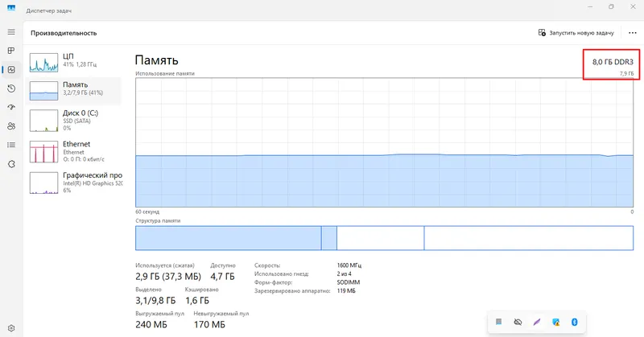The height and width of the screenshot is (337, 644).
Task: Click the memory composition bar
Action: coord(384,237)
